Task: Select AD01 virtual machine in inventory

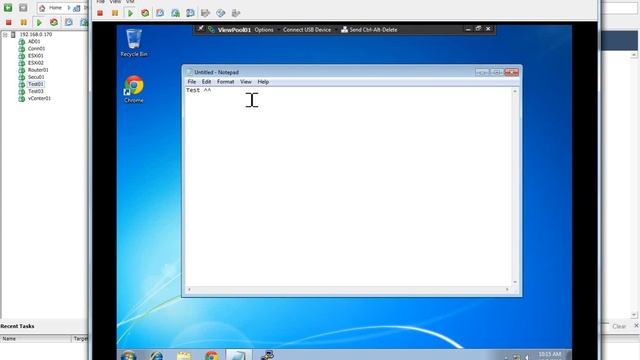Action: (34, 42)
